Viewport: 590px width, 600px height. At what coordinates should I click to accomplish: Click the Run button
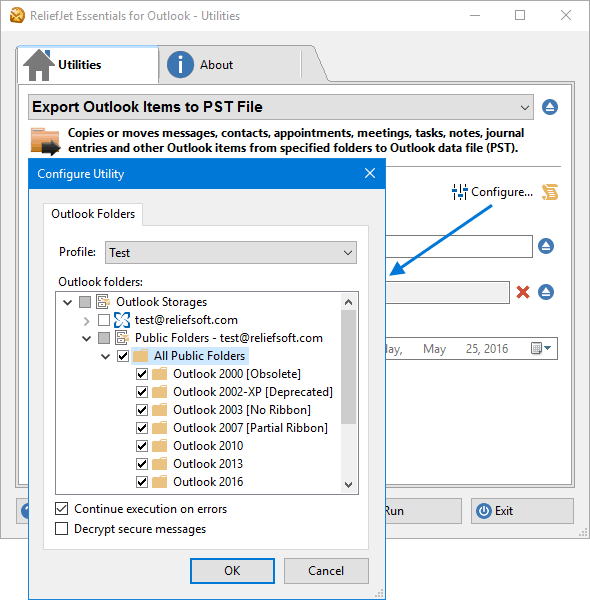(423, 511)
